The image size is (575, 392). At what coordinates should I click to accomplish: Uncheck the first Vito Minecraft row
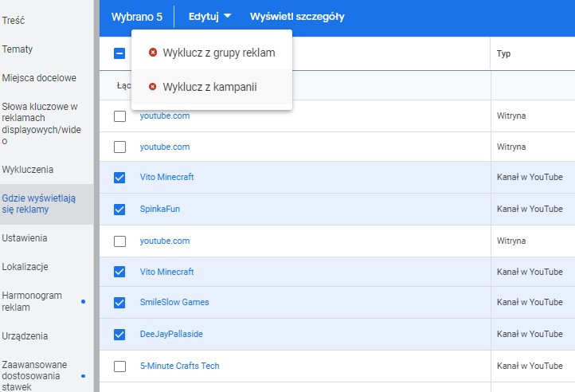(x=119, y=178)
